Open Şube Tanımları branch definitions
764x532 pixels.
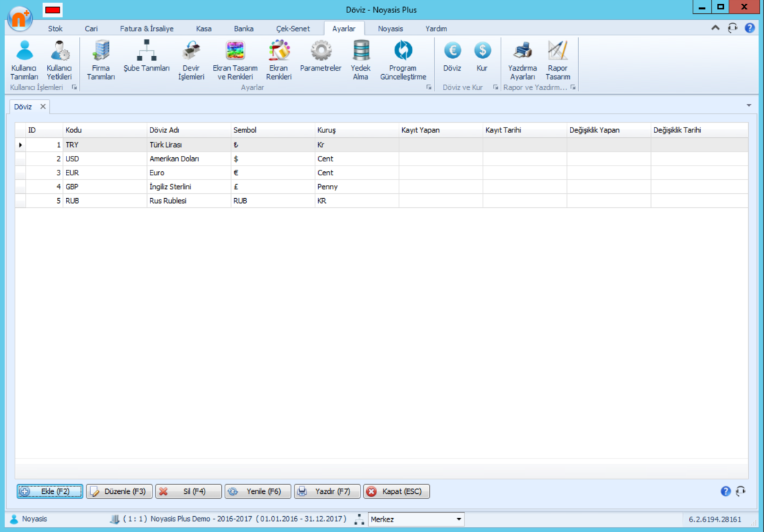tap(146, 56)
